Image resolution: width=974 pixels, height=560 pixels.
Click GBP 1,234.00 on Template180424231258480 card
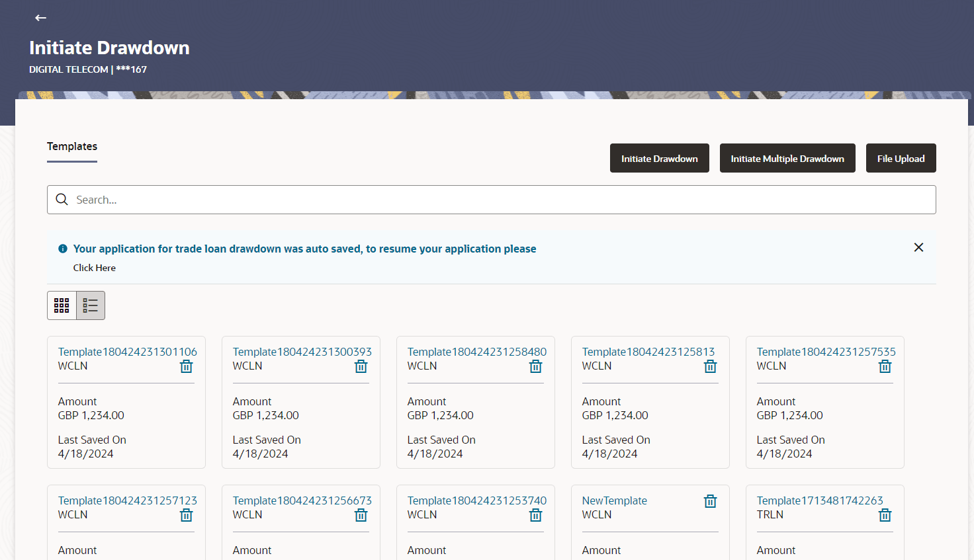[441, 415]
